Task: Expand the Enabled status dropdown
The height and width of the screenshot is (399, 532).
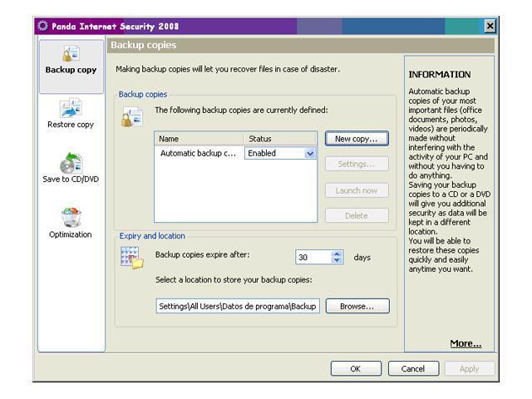Action: pos(310,153)
